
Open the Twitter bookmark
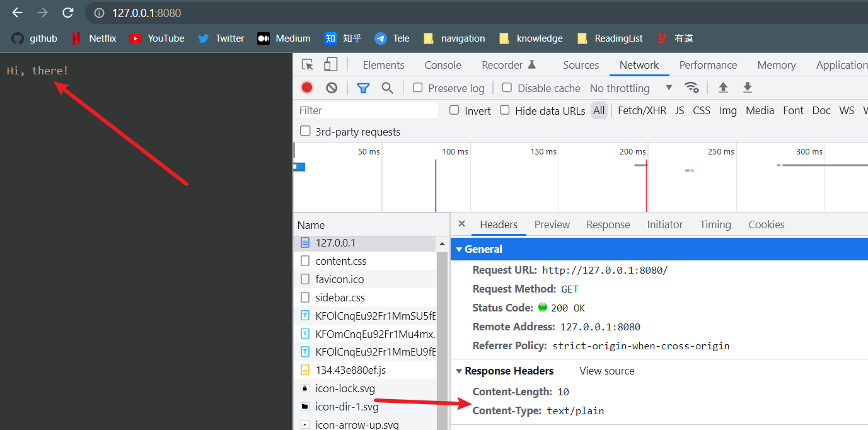point(221,38)
